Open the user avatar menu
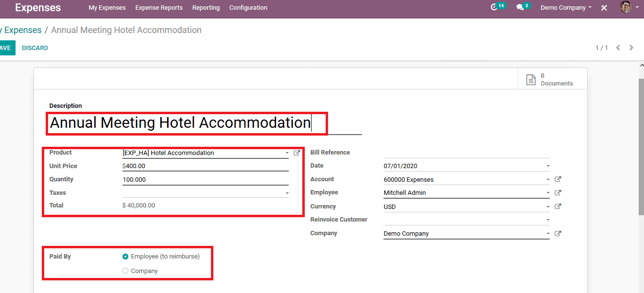The height and width of the screenshot is (293, 644). click(x=628, y=7)
